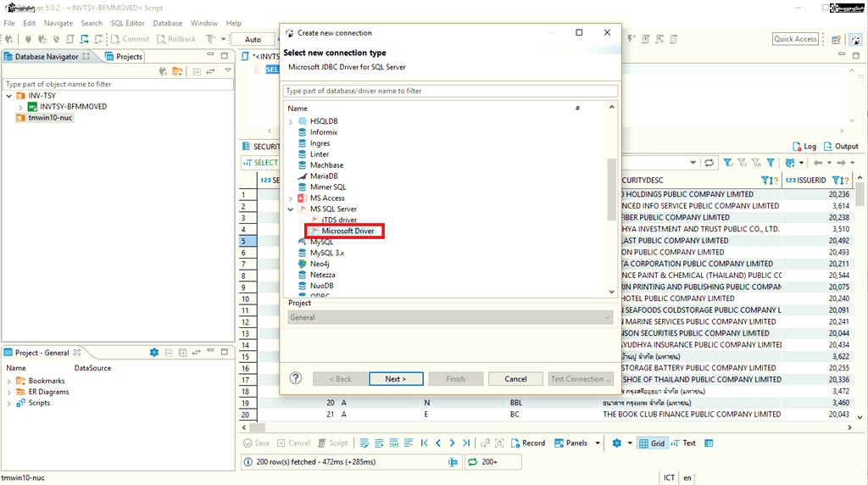Switch results to Text view
Viewport: 868px width, 485px height.
point(683,443)
